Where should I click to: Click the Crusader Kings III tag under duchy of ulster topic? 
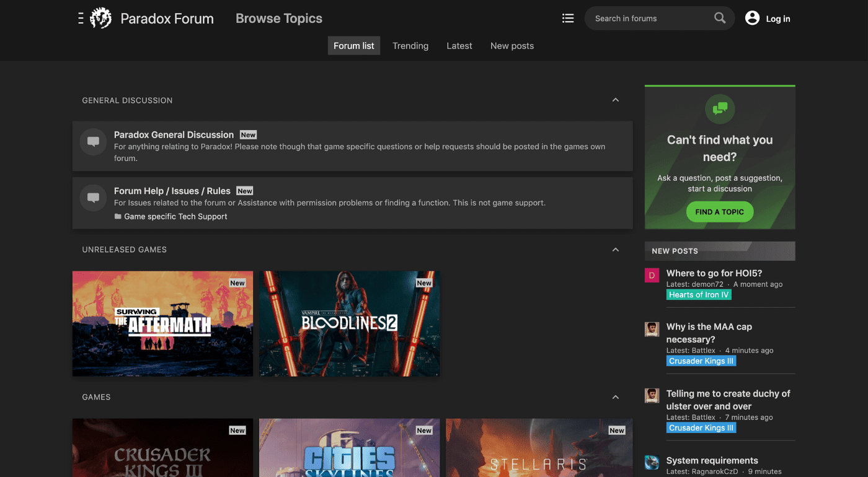pos(701,427)
